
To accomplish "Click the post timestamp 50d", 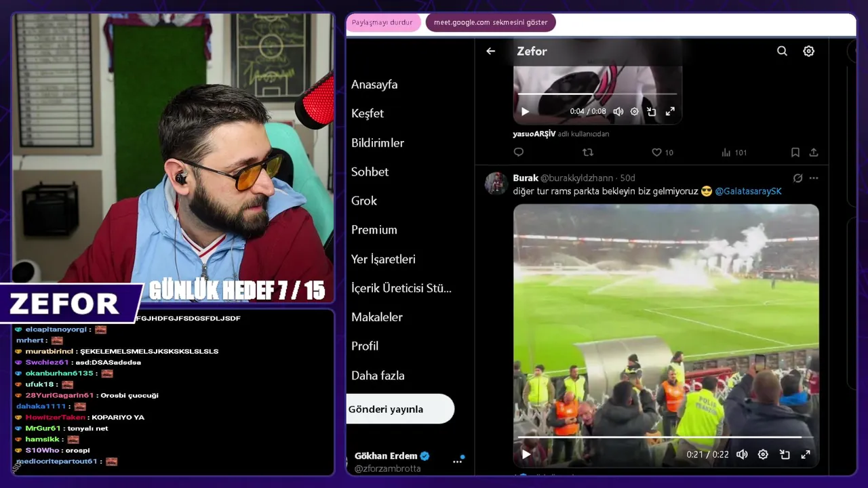I will click(x=627, y=178).
